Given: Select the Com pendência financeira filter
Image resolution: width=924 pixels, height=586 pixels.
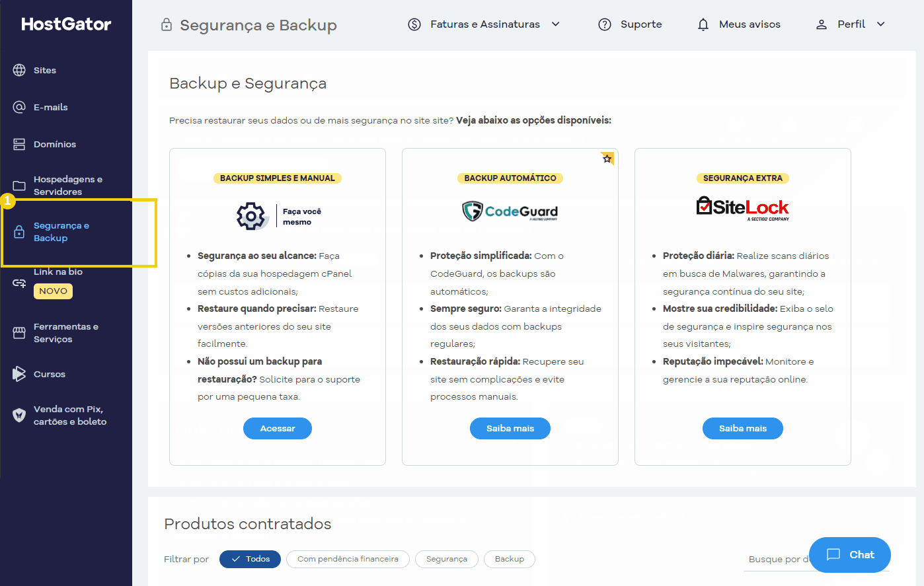Looking at the screenshot, I should pos(348,559).
